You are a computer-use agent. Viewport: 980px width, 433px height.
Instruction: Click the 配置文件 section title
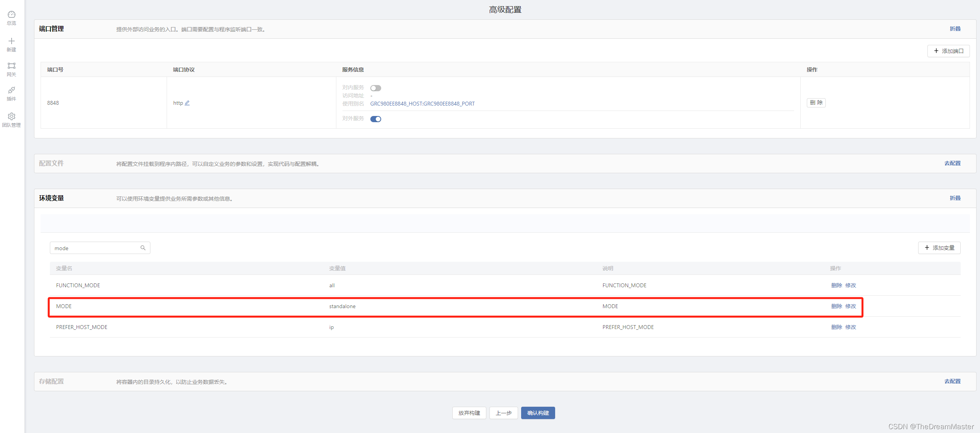[x=51, y=163]
